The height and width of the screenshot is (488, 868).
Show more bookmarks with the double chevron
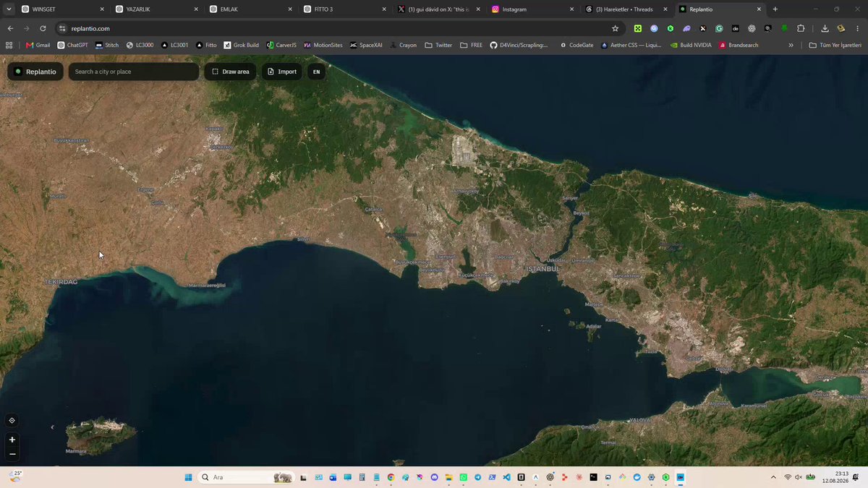(x=791, y=45)
